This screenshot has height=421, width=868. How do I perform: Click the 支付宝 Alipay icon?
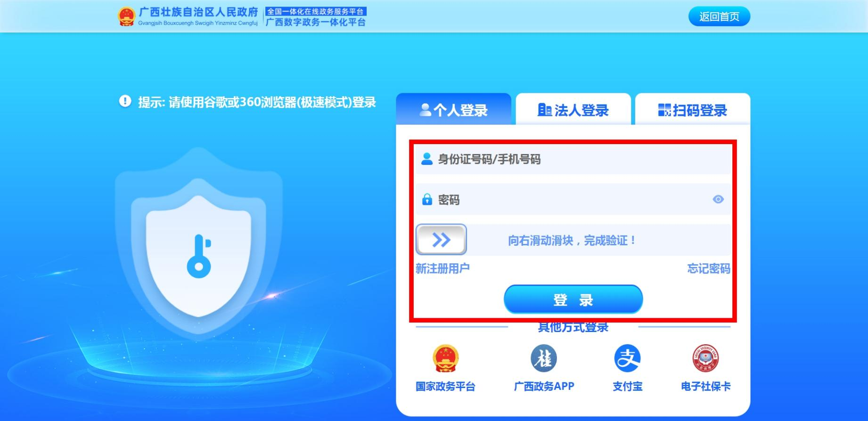point(627,358)
